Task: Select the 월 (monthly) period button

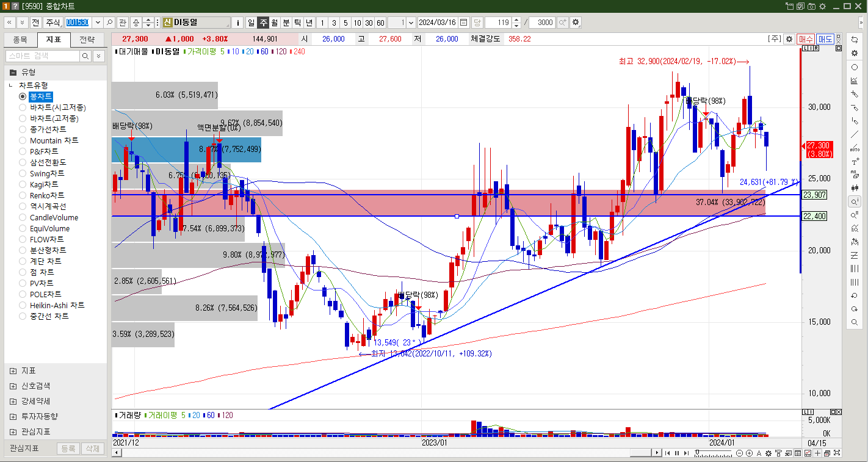Action: (275, 23)
